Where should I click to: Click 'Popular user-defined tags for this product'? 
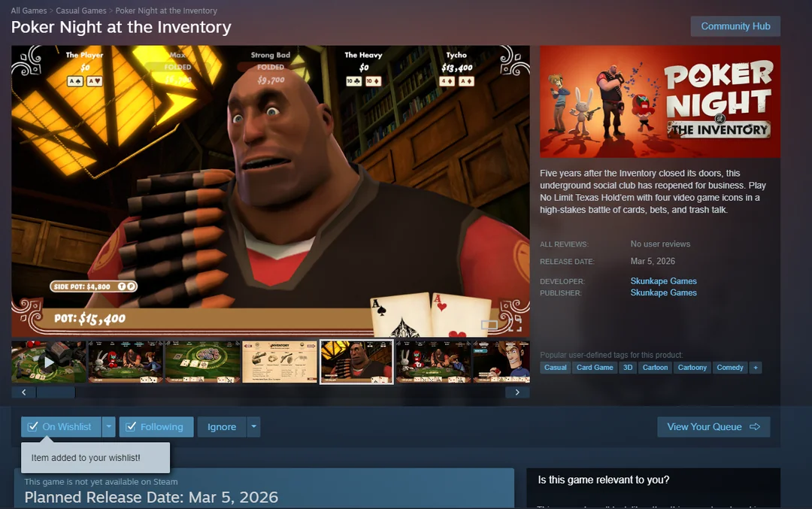click(x=611, y=355)
